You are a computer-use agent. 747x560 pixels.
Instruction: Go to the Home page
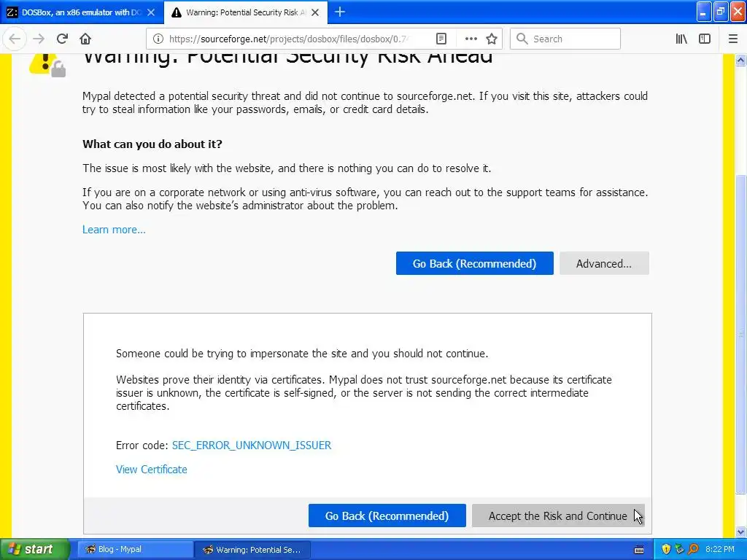pyautogui.click(x=85, y=39)
